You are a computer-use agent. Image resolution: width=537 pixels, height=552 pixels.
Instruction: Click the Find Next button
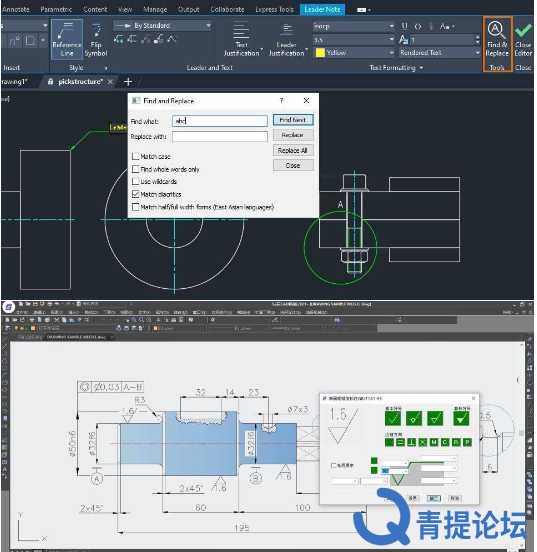click(293, 120)
